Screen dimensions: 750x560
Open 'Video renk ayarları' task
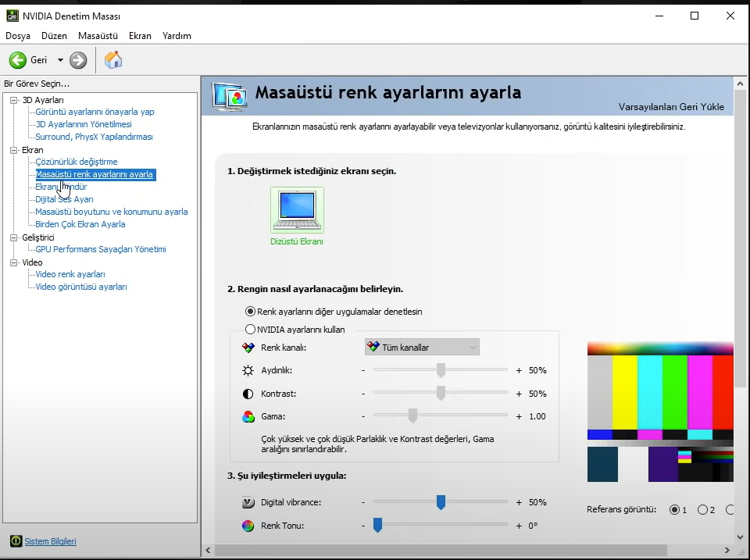tap(70, 274)
